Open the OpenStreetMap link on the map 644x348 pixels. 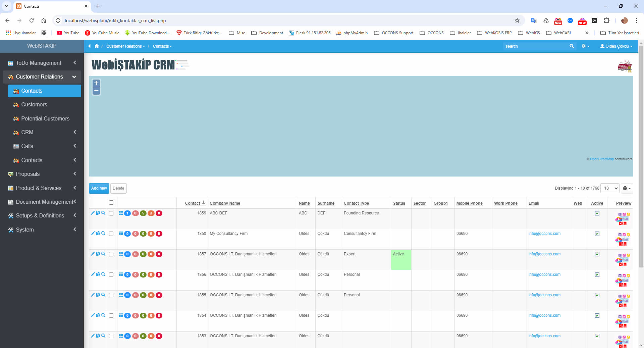602,159
